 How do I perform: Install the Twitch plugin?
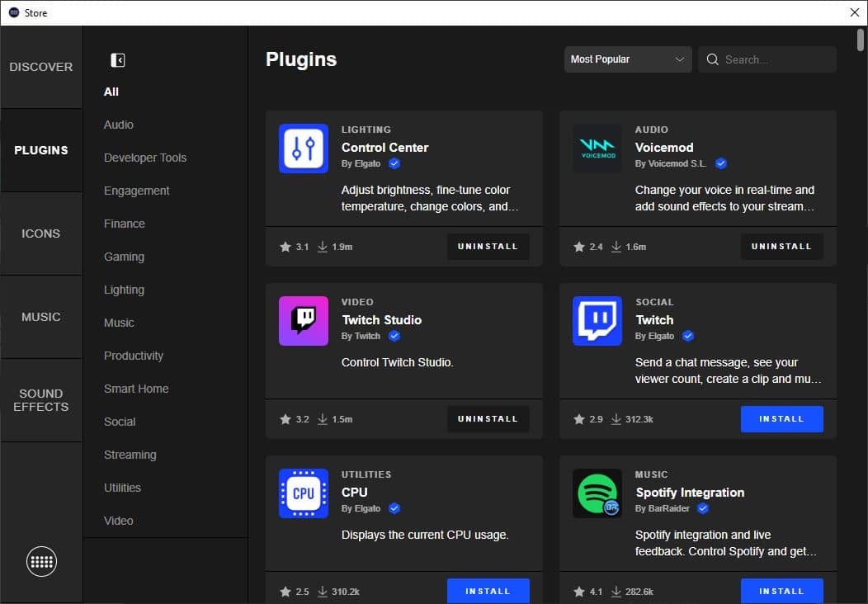coord(781,419)
